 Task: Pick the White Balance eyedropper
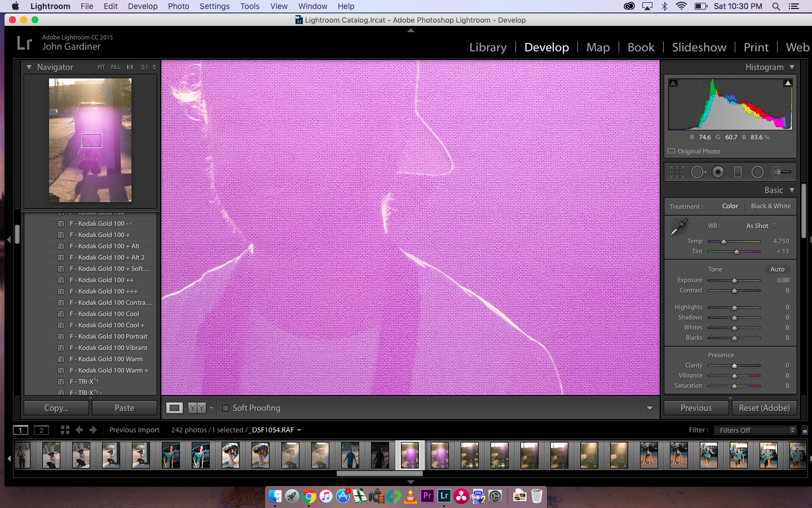(x=678, y=227)
